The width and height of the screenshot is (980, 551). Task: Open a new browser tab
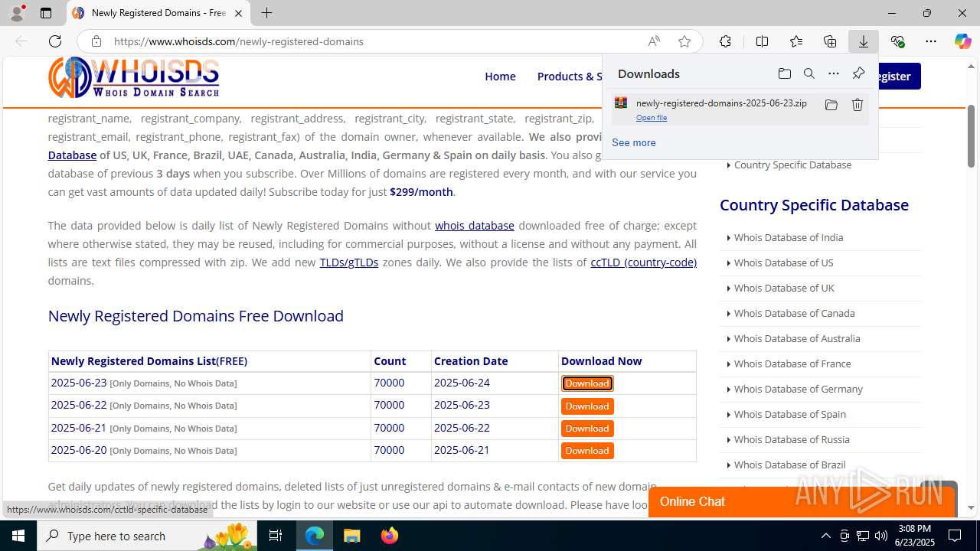click(266, 13)
